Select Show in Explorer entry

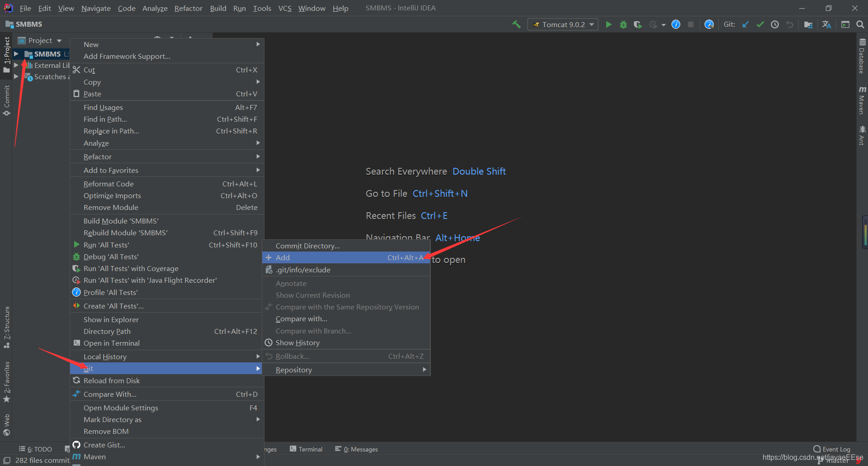point(167,319)
